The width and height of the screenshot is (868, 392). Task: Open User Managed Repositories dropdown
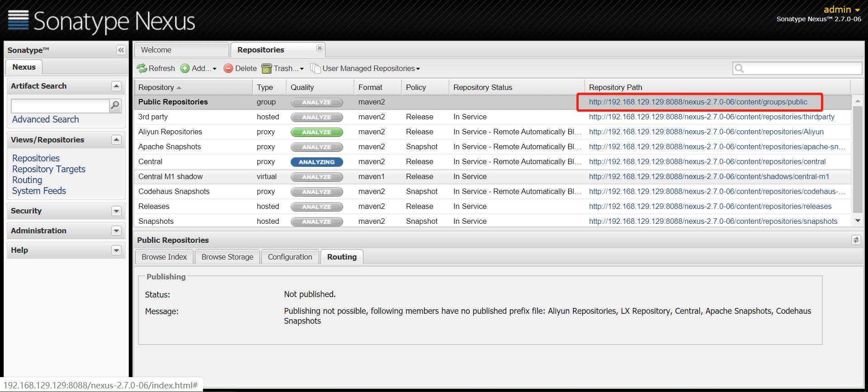pos(365,68)
